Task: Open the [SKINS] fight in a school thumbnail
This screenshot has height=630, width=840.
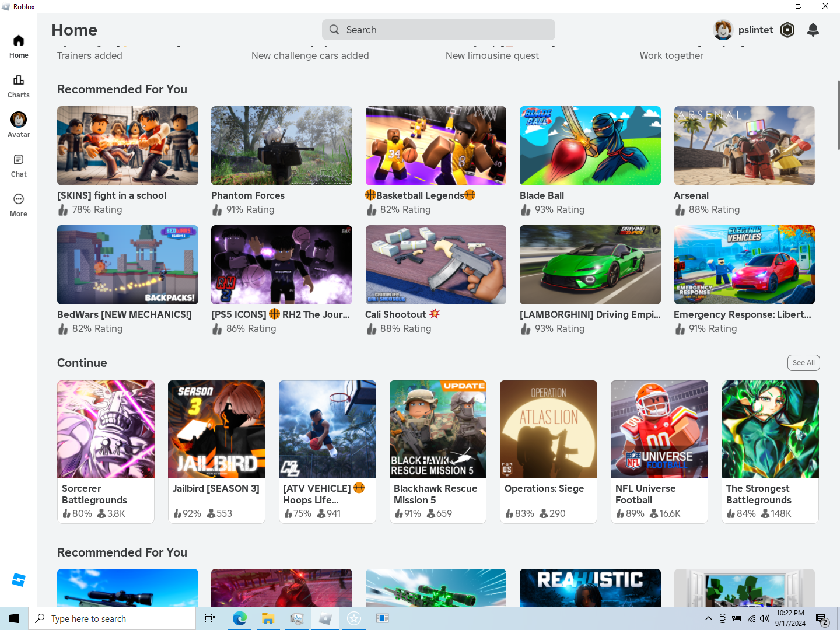Action: (x=128, y=146)
